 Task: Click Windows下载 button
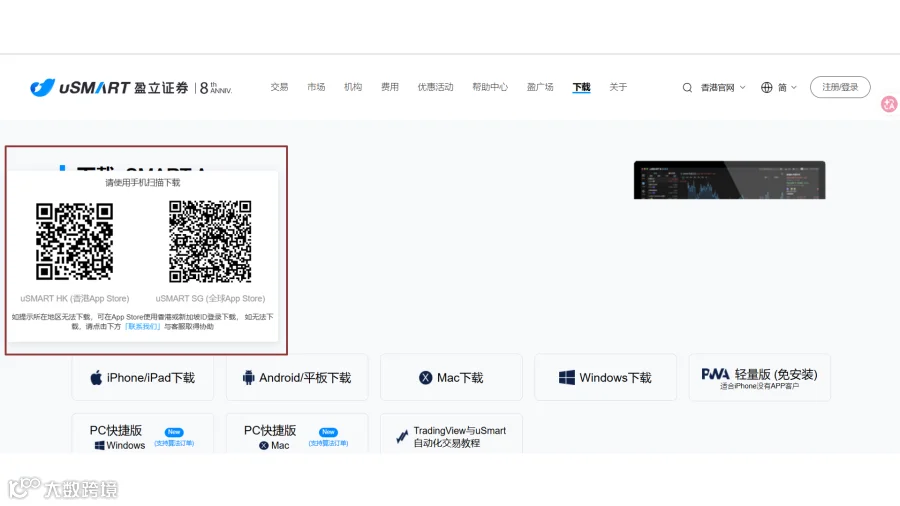(606, 377)
